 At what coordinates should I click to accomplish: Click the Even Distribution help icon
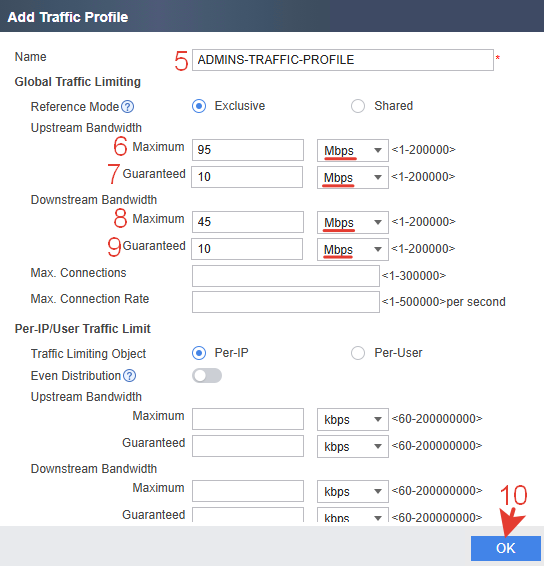pyautogui.click(x=129, y=376)
